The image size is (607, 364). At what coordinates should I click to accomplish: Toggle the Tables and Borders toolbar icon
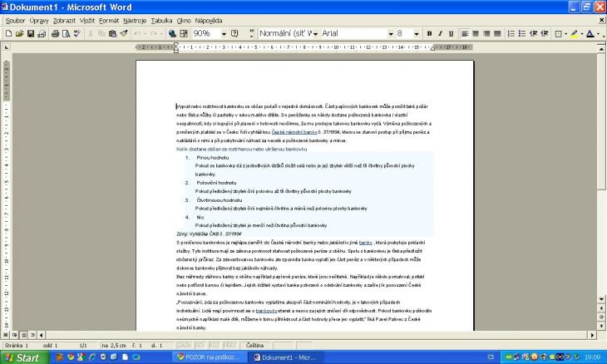click(x=184, y=33)
